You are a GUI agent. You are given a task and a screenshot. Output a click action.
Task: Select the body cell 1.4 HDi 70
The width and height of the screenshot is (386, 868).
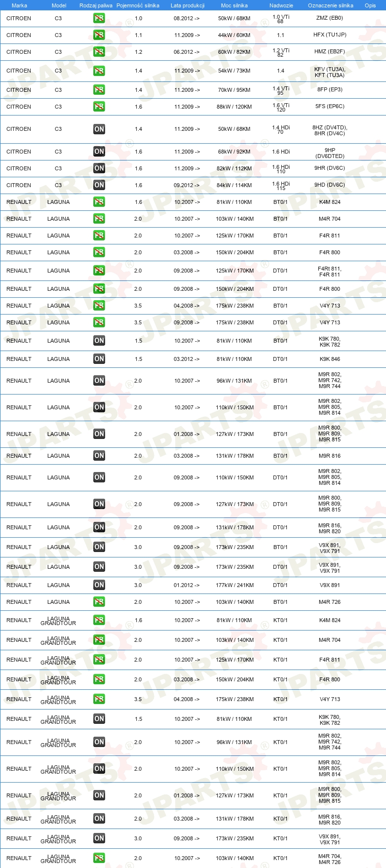pyautogui.click(x=281, y=129)
